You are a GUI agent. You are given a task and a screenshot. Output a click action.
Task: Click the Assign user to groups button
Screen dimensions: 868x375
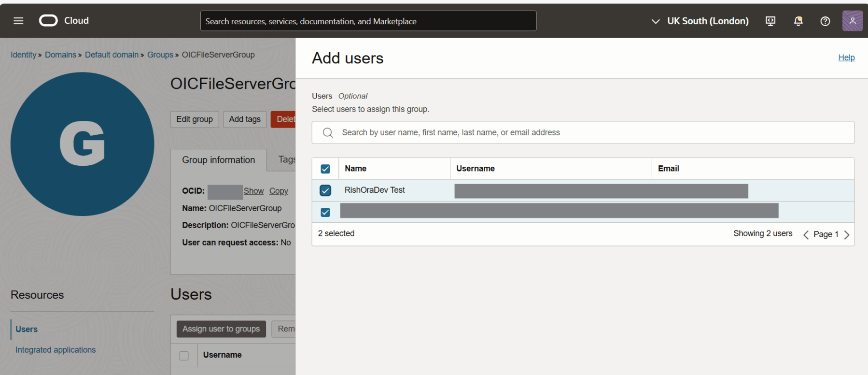click(x=221, y=329)
